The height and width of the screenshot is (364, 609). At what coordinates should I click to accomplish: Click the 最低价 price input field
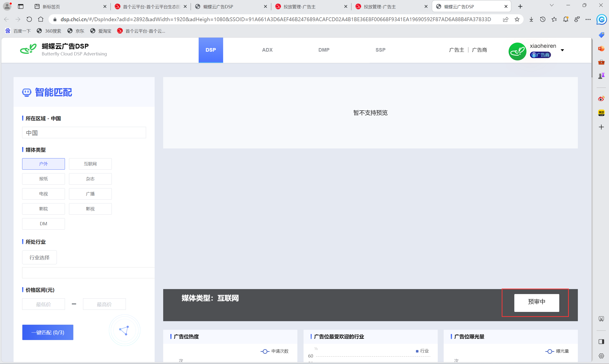tap(43, 304)
